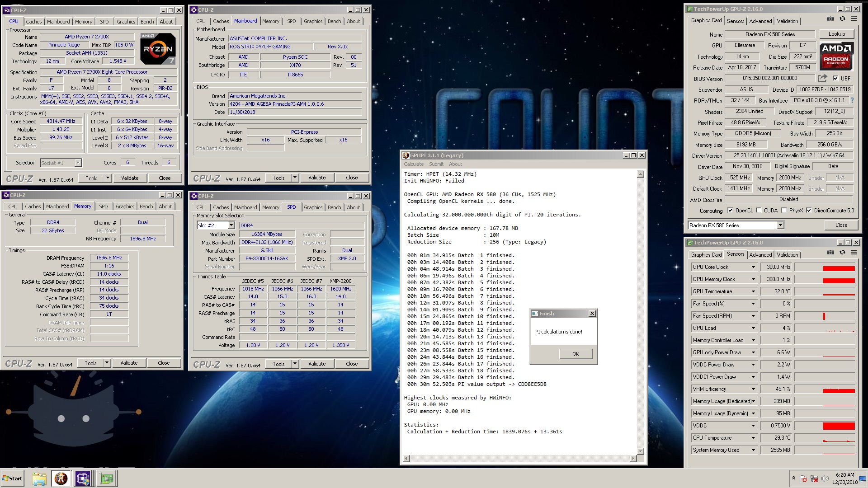The image size is (868, 488).
Task: Open the Memory Usage (Dedicated) sensor dropdown
Action: tap(753, 401)
